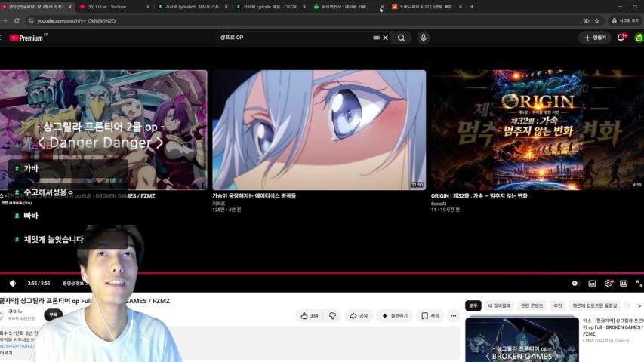Viewport: 644px width, 362px height.
Task: Show more filter chips with right arrow
Action: [x=639, y=305]
